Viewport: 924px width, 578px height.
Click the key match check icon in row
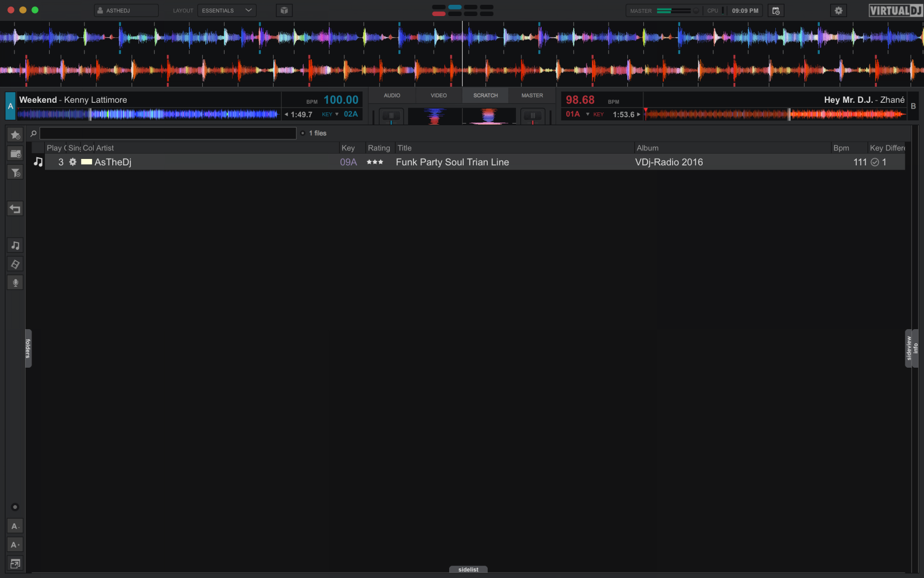tap(875, 162)
